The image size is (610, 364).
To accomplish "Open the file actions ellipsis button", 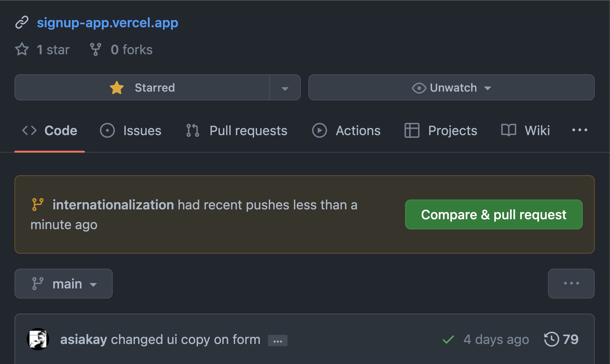I will click(571, 283).
